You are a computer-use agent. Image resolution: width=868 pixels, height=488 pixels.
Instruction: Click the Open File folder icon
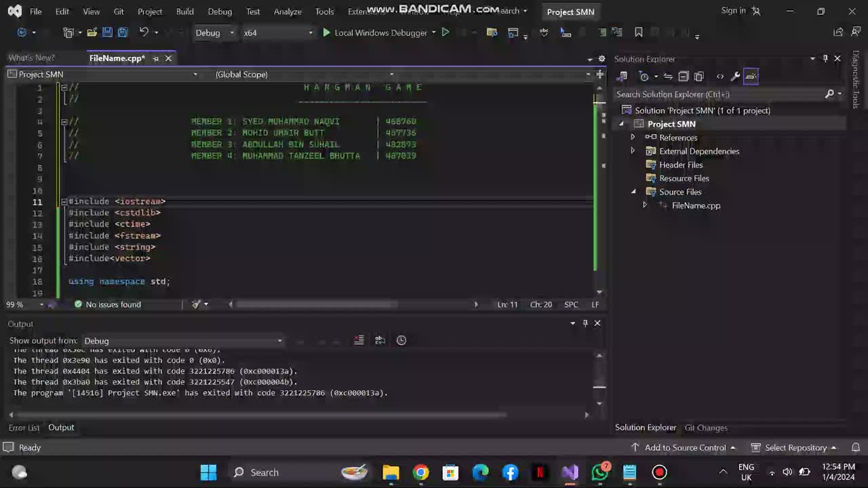[92, 33]
